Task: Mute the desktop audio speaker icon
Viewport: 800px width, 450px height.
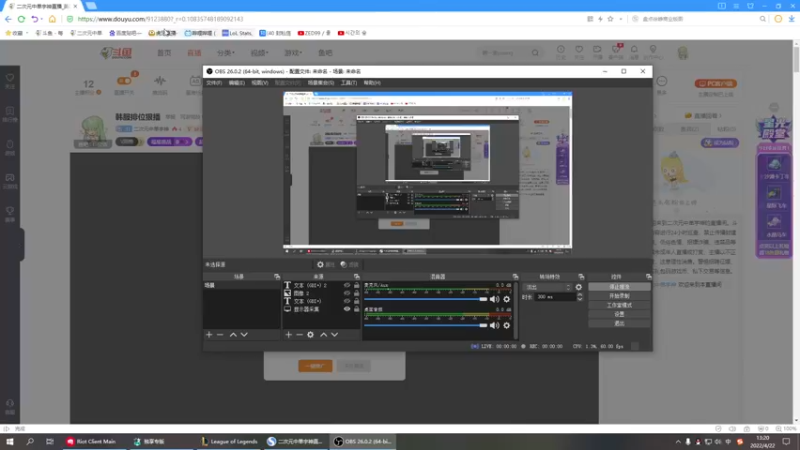Action: [x=494, y=325]
